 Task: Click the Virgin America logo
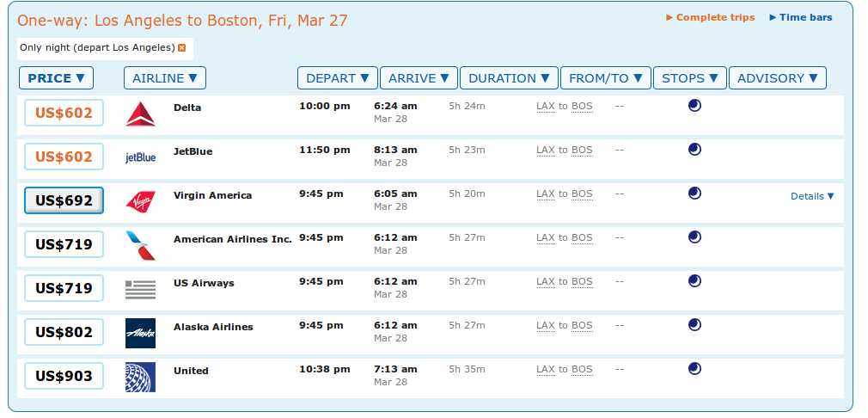141,201
